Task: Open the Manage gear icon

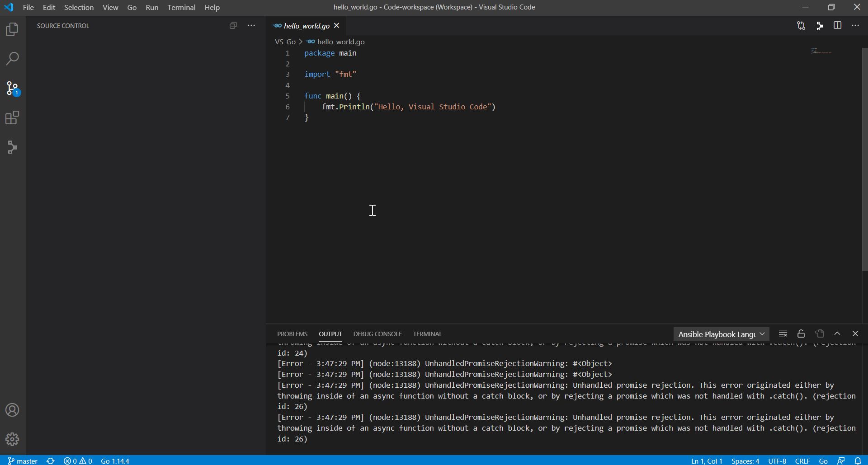Action: tap(12, 439)
